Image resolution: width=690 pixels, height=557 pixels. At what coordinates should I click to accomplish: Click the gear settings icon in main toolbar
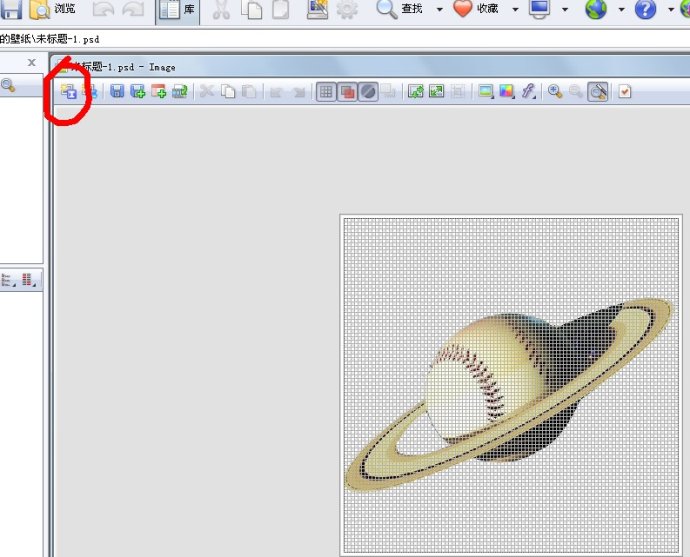click(347, 9)
